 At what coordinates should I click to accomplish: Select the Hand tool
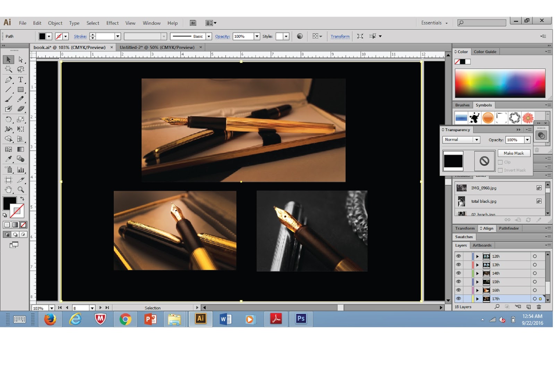point(8,190)
